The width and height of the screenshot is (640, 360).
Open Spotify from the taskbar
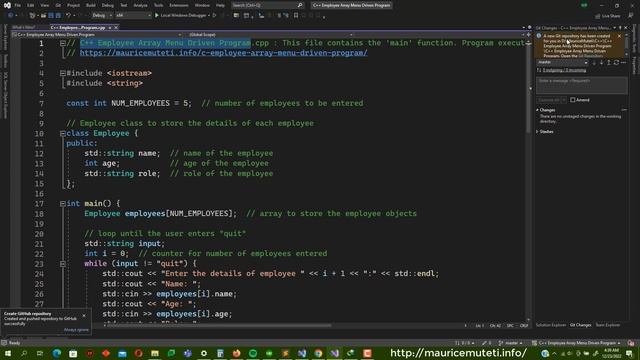coord(253,353)
